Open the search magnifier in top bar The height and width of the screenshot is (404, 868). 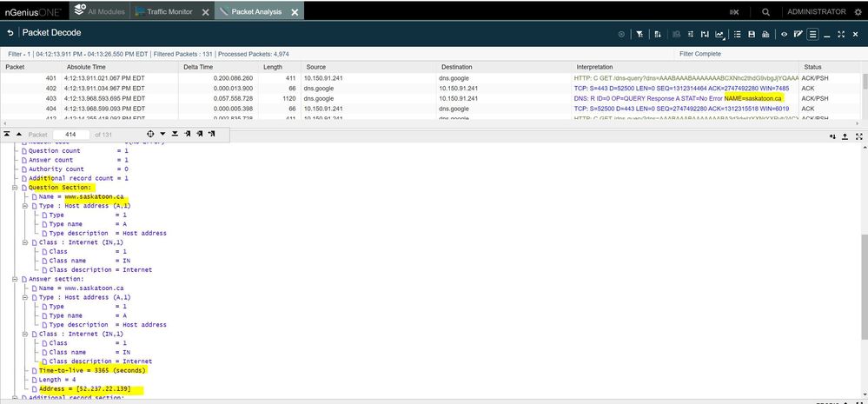click(x=766, y=11)
